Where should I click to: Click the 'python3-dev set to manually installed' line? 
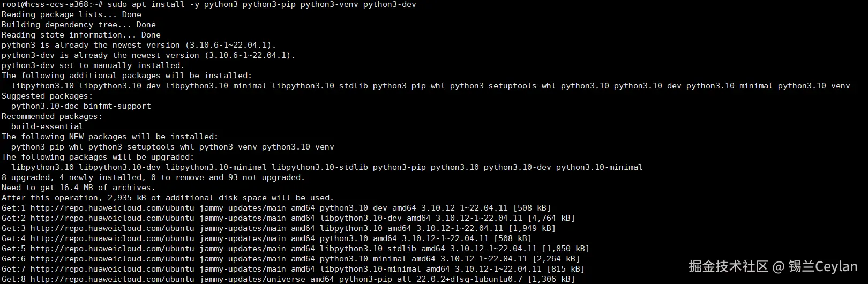(93, 65)
